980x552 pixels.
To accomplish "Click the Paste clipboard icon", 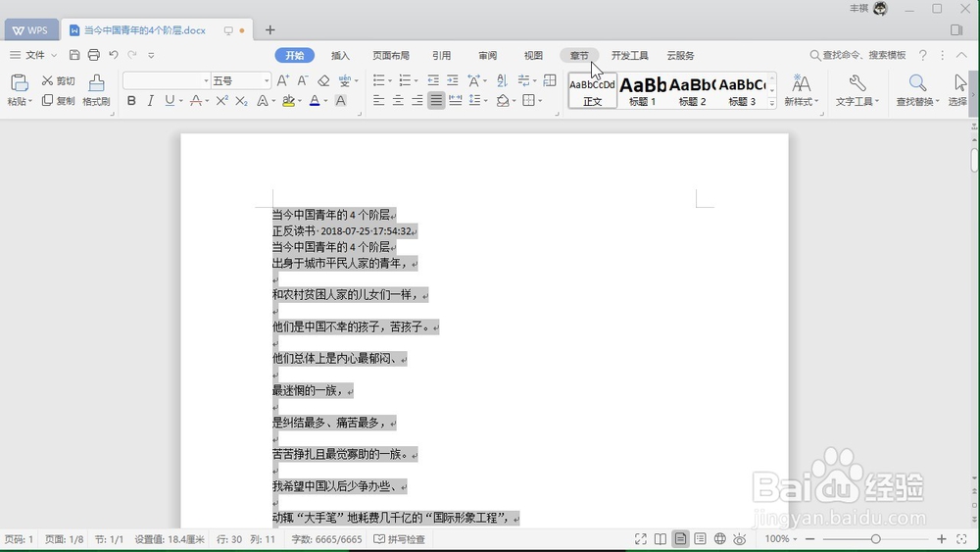I will click(20, 82).
